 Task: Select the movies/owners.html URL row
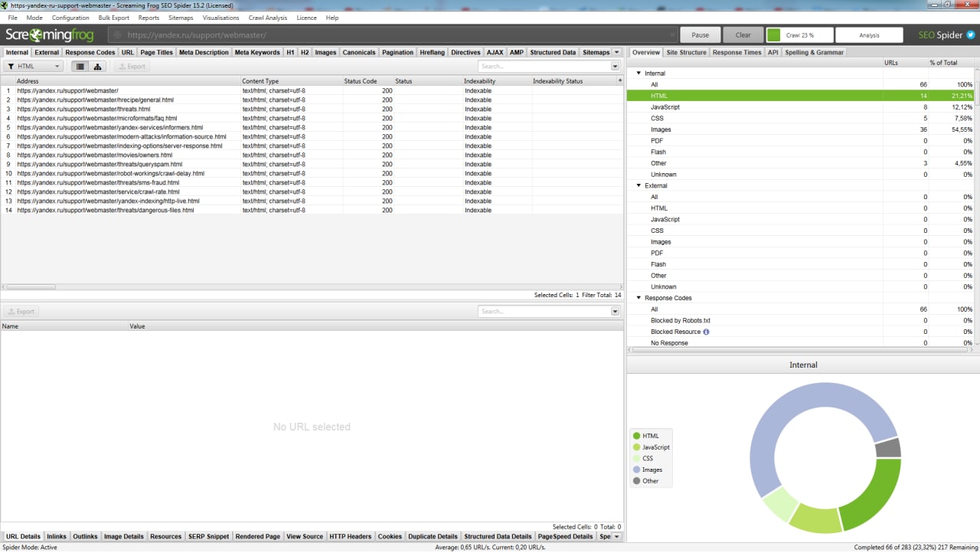(x=312, y=155)
